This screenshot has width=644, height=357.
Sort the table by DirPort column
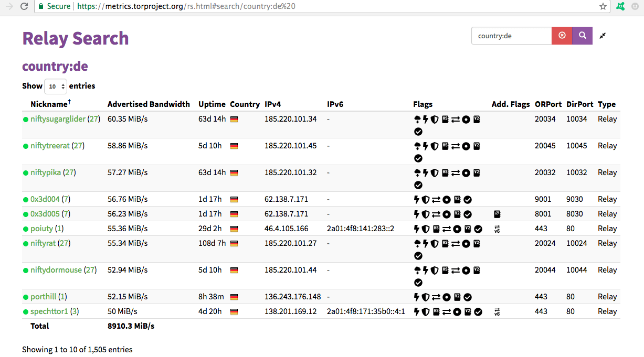tap(579, 104)
